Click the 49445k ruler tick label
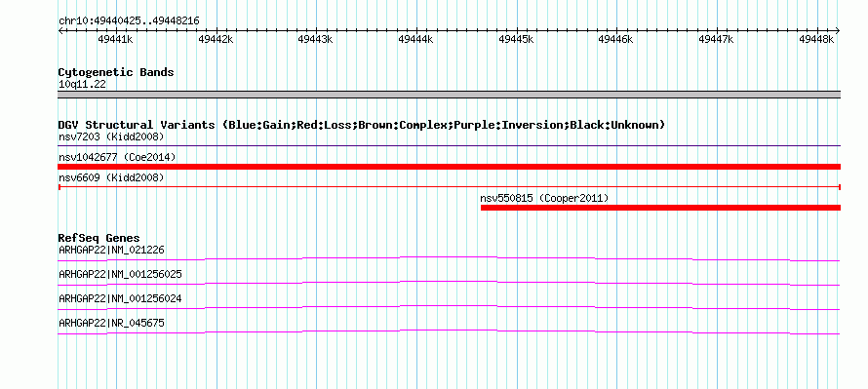This screenshot has height=389, width=868. [x=516, y=39]
